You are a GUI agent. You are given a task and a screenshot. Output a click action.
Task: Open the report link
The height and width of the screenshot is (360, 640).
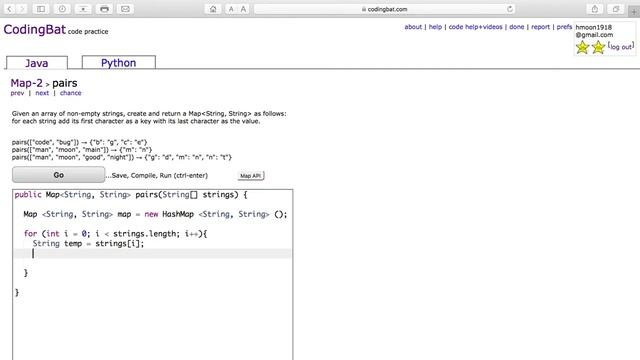(x=540, y=27)
